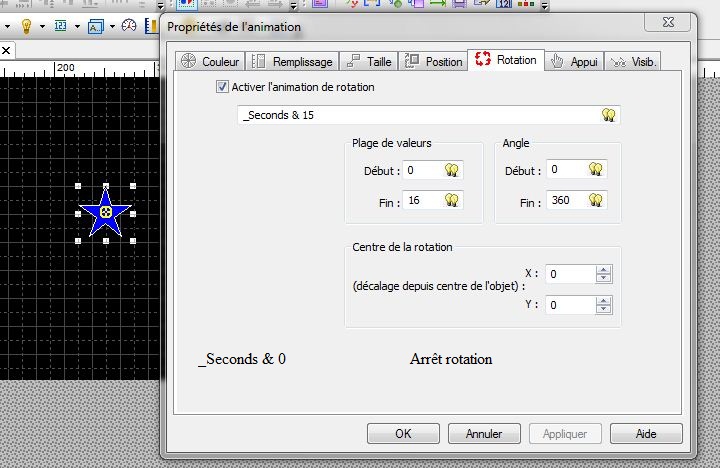
Task: Select the numeric display tool icon
Action: [x=61, y=25]
